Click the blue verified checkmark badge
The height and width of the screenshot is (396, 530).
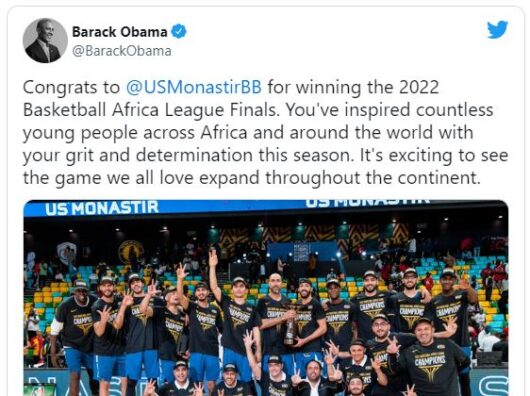[x=179, y=32]
